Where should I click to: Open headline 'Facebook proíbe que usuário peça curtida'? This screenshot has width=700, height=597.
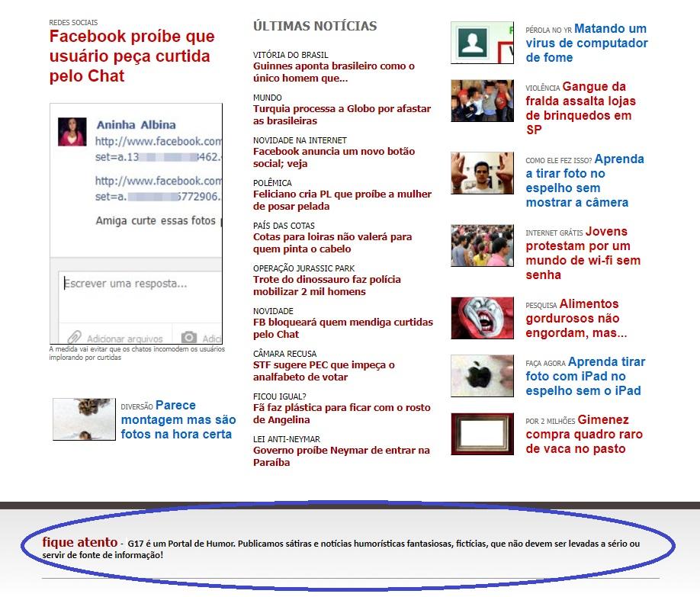coord(132,56)
